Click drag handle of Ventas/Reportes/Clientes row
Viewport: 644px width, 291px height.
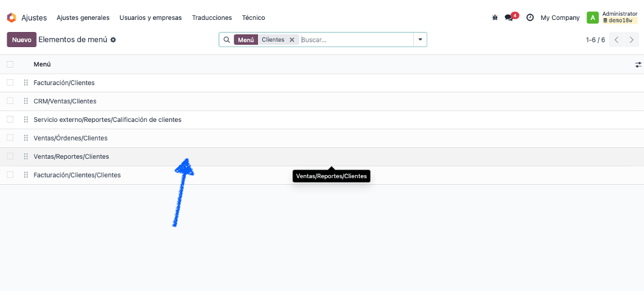26,156
